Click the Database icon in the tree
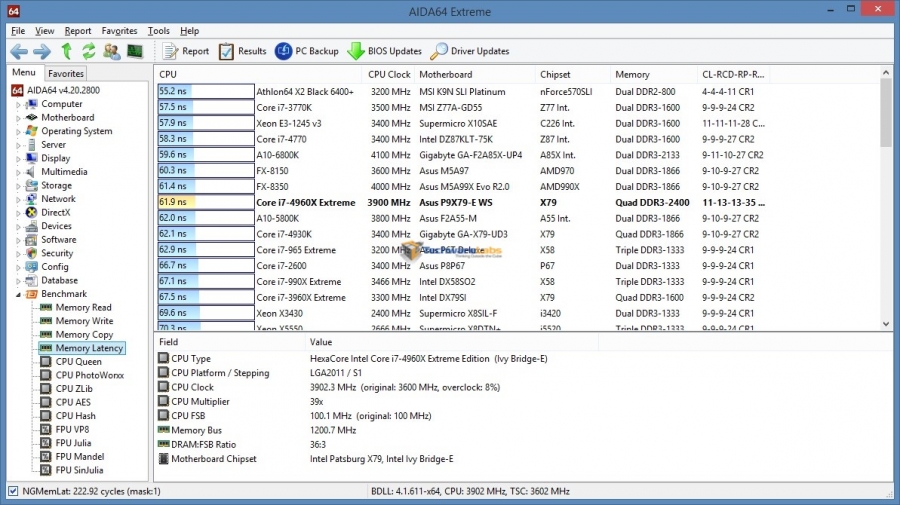The height and width of the screenshot is (505, 900). tap(32, 280)
